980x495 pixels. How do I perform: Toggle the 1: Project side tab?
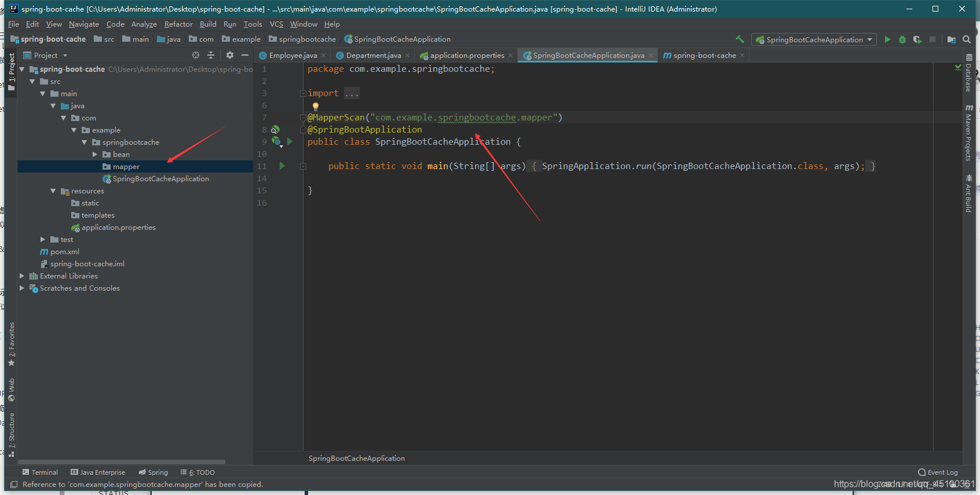[x=11, y=72]
